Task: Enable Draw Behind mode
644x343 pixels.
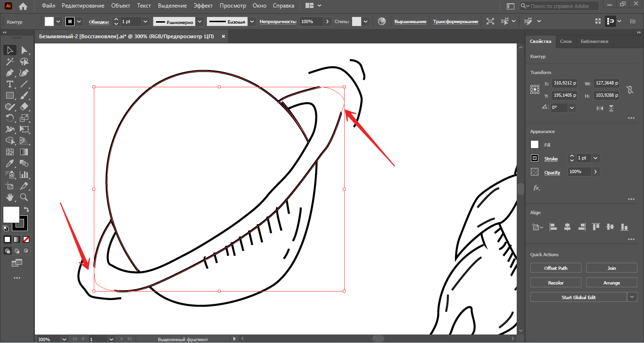Action: [x=17, y=251]
